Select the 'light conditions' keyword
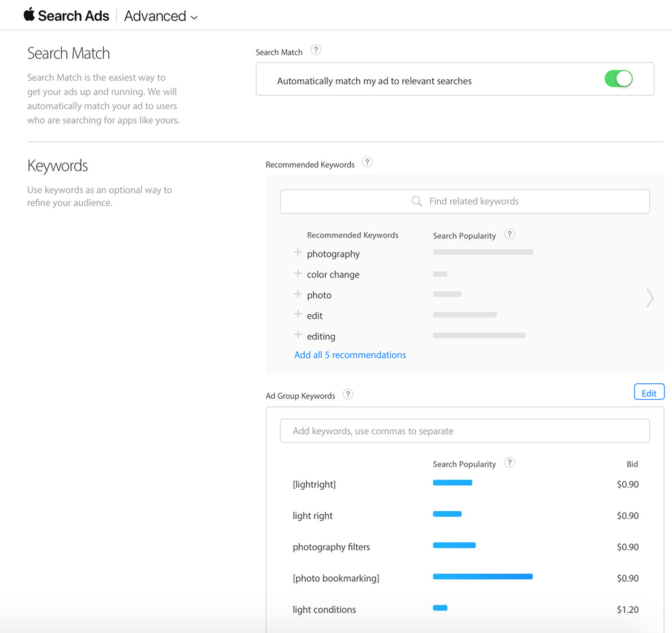The width and height of the screenshot is (672, 633). 324,609
